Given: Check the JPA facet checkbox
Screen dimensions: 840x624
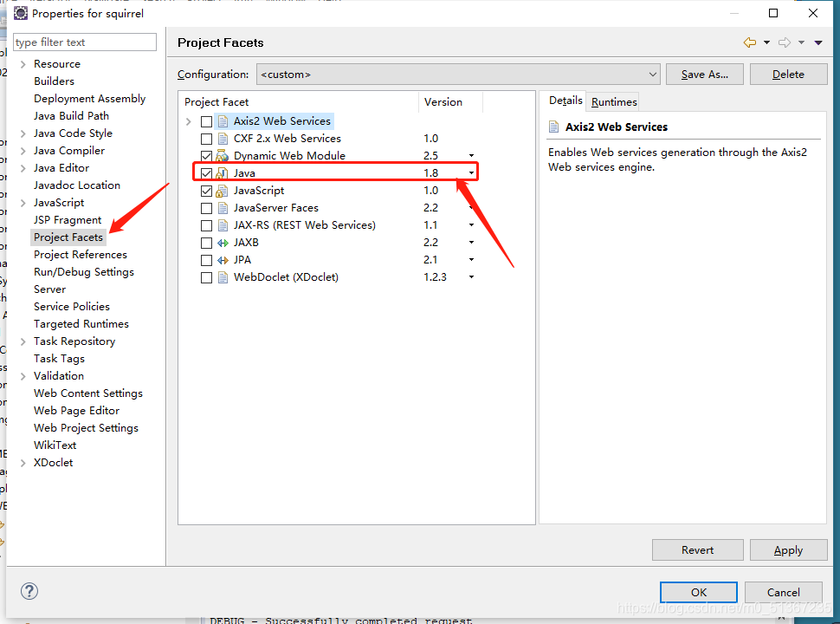Looking at the screenshot, I should point(206,260).
